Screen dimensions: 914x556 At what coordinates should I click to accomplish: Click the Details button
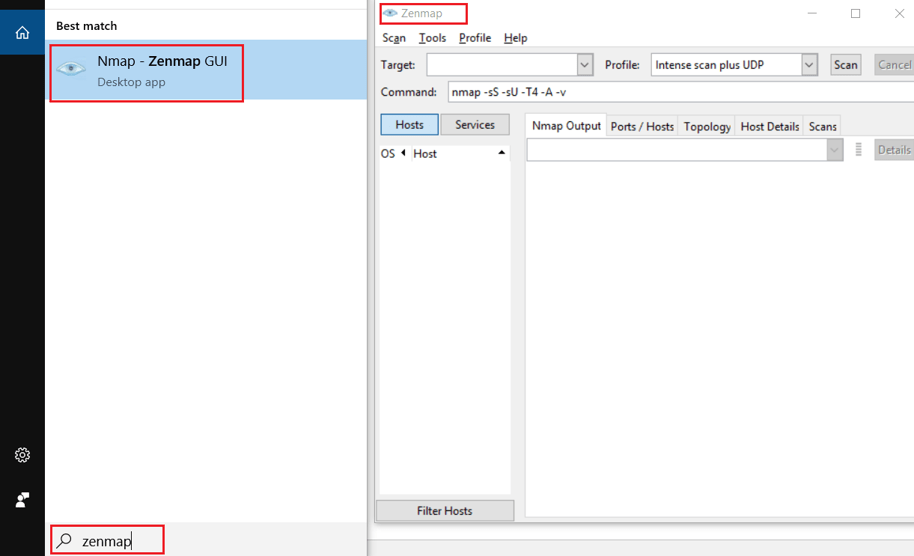click(x=894, y=150)
